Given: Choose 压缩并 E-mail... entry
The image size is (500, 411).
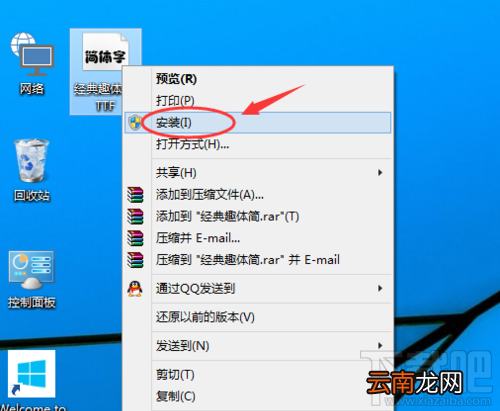Looking at the screenshot, I should [x=258, y=238].
